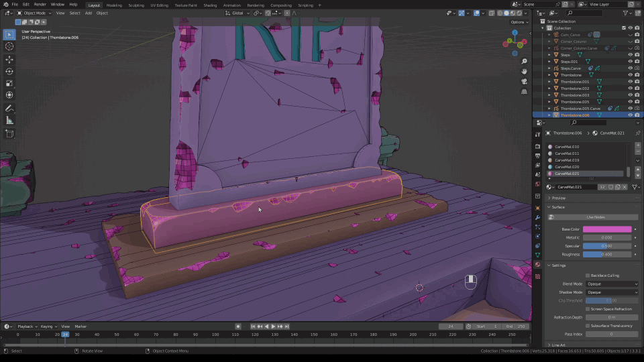Choose the Rotate tool

9,71
